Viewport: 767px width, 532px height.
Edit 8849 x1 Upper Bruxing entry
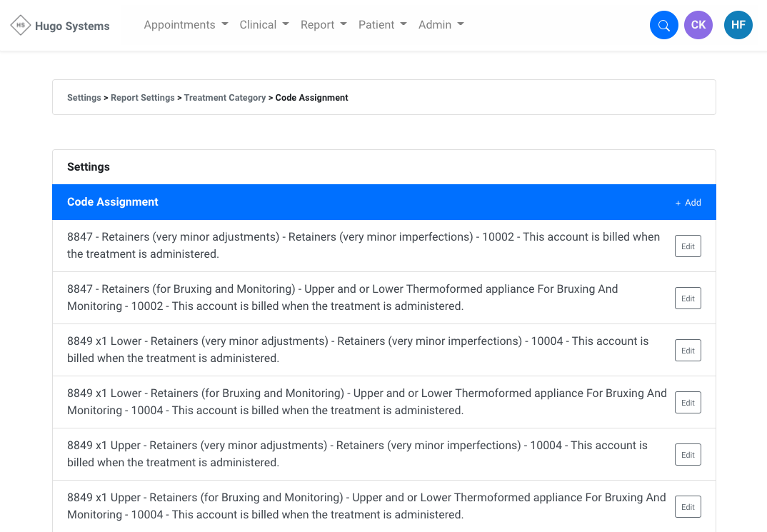tap(688, 507)
